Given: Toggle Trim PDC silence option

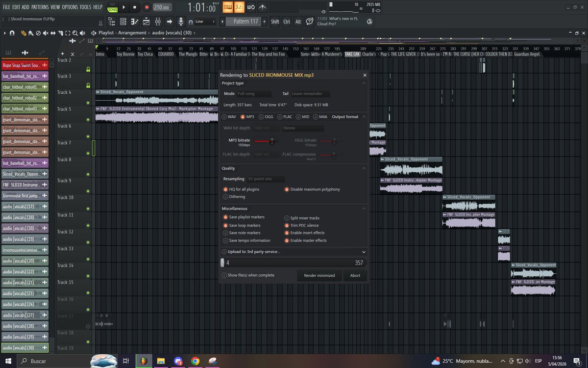Looking at the screenshot, I should click(301, 225).
